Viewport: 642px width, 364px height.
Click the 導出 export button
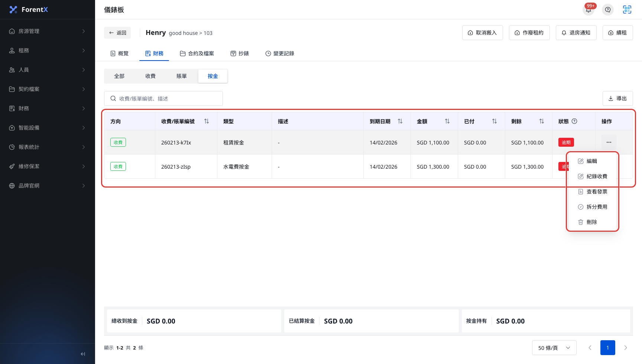point(618,98)
